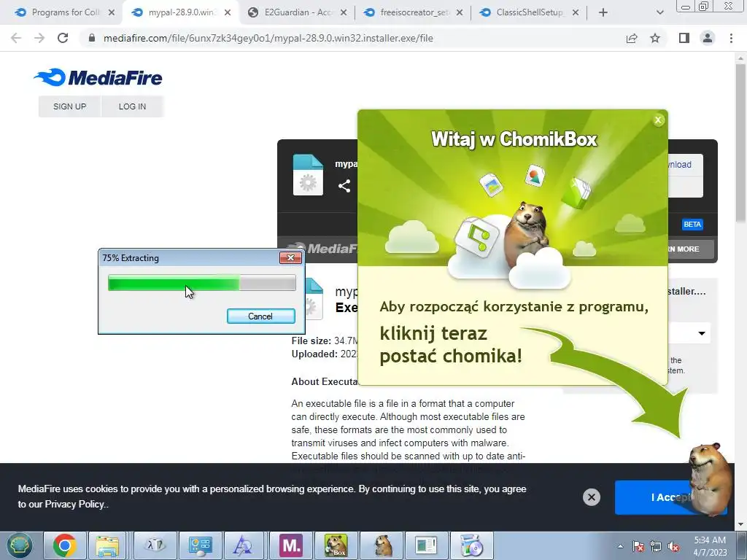Screen dimensions: 747x560
Task: Open the share page icon in address bar
Action: click(x=632, y=38)
